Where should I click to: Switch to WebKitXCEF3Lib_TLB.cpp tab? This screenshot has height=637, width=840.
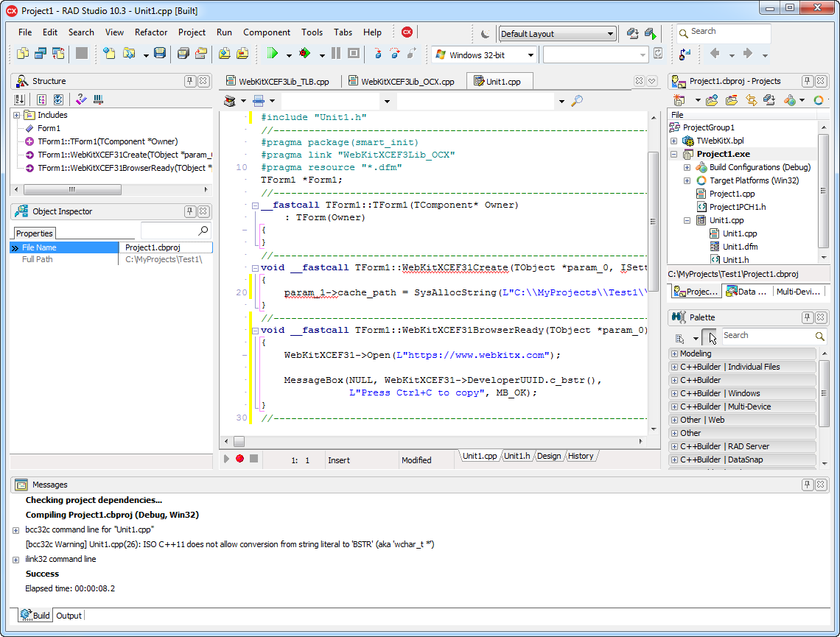278,81
